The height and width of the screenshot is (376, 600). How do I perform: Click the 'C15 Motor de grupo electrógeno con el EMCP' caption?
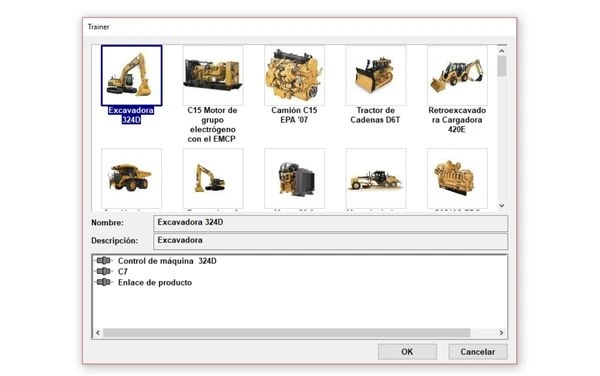coord(212,125)
